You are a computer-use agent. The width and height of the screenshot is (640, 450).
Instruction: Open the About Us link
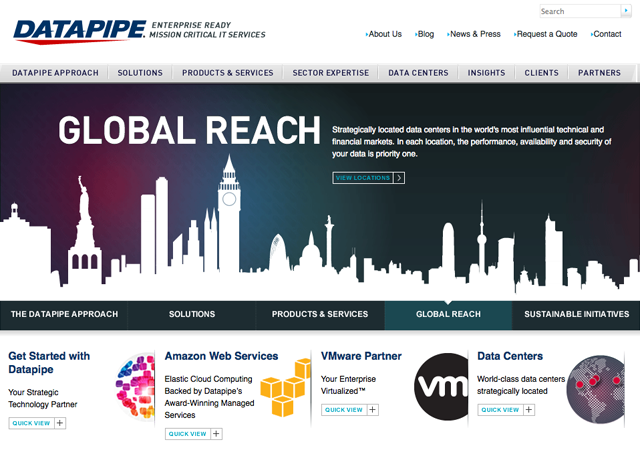click(x=384, y=34)
